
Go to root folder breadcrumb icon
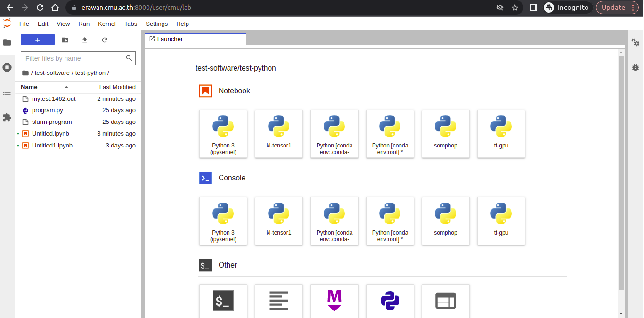pos(25,73)
